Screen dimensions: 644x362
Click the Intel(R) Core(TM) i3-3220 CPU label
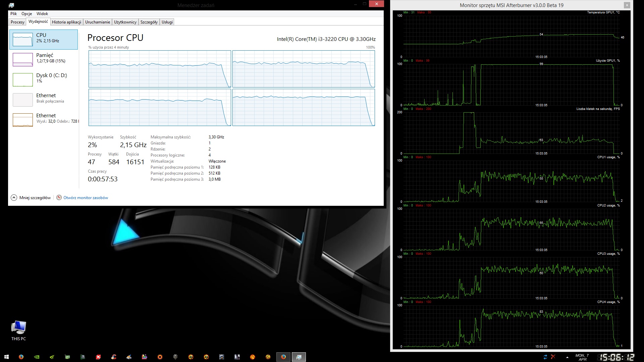(326, 39)
